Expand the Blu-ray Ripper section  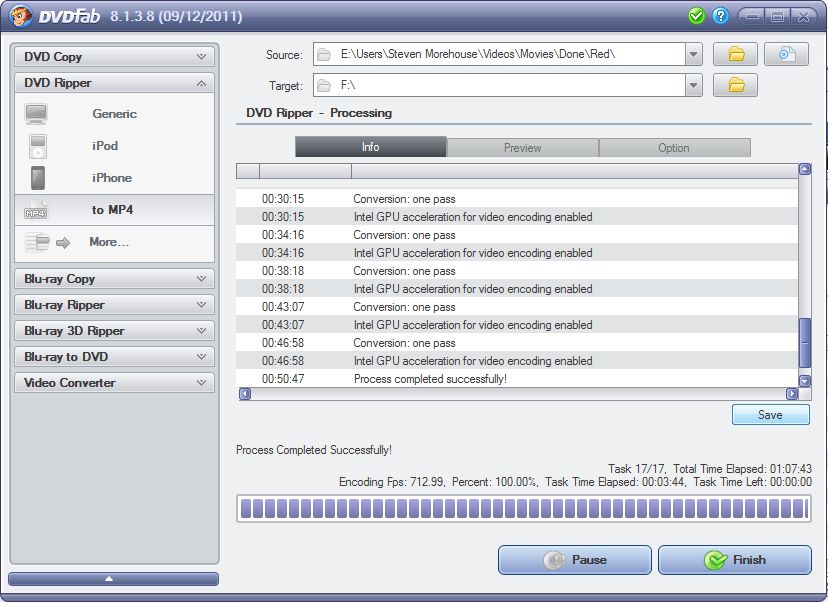(x=114, y=305)
